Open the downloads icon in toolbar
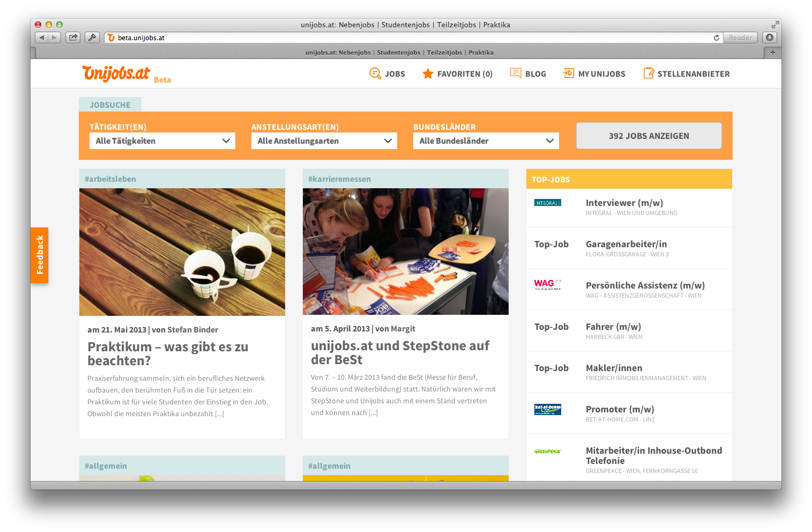This screenshot has height=532, width=812. (x=770, y=38)
